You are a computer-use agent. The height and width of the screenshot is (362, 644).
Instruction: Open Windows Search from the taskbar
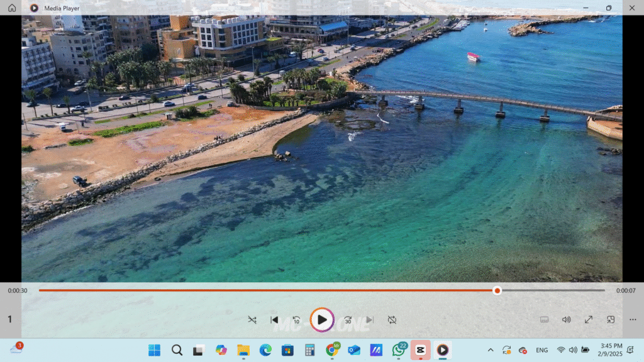(x=176, y=349)
